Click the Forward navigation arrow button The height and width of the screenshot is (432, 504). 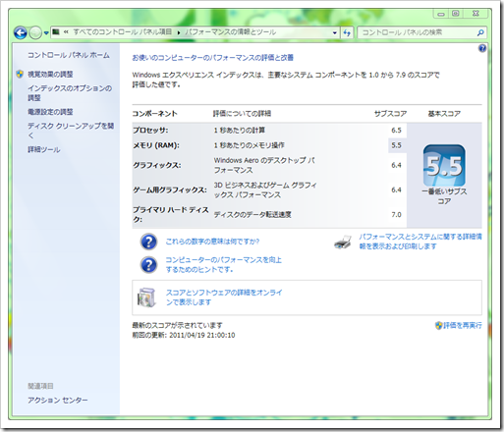35,32
